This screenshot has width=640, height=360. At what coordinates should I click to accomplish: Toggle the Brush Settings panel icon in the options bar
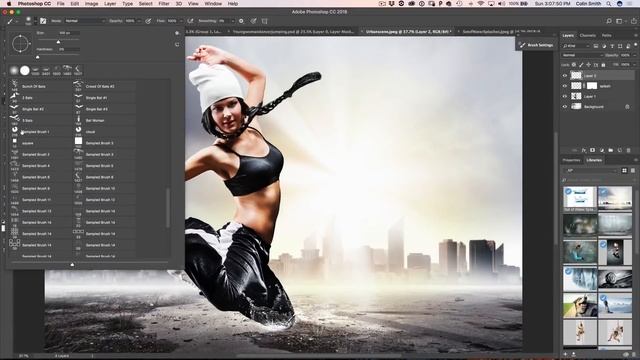click(x=43, y=21)
